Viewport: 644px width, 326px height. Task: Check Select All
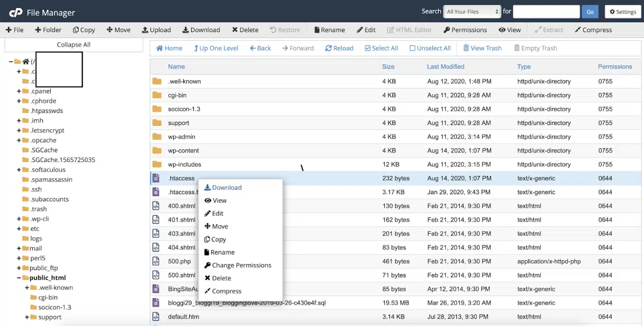(x=381, y=48)
